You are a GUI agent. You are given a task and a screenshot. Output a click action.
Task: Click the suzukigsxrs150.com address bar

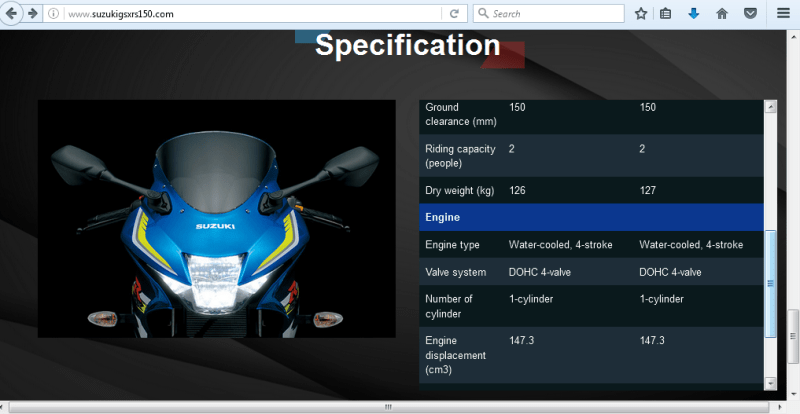(x=250, y=14)
